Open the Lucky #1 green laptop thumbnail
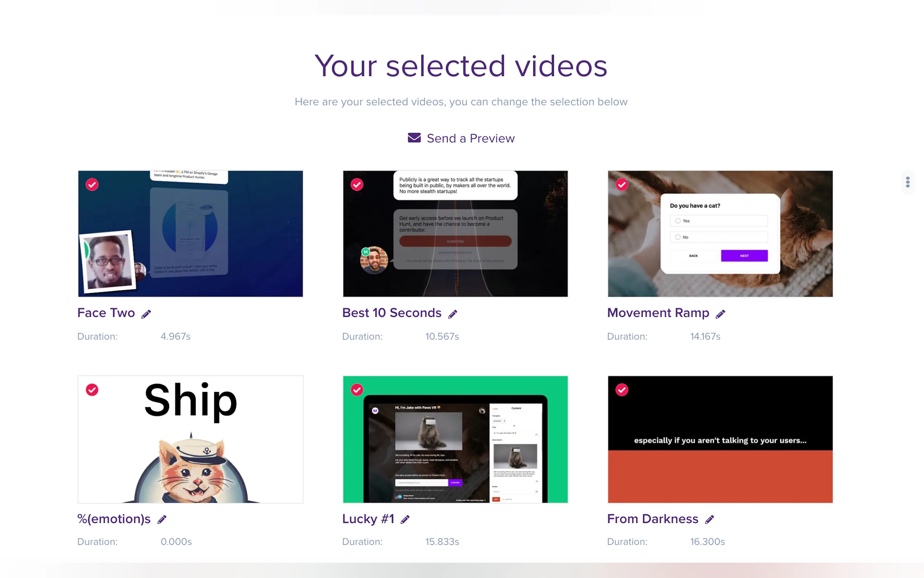This screenshot has height=578, width=924. pos(455,439)
